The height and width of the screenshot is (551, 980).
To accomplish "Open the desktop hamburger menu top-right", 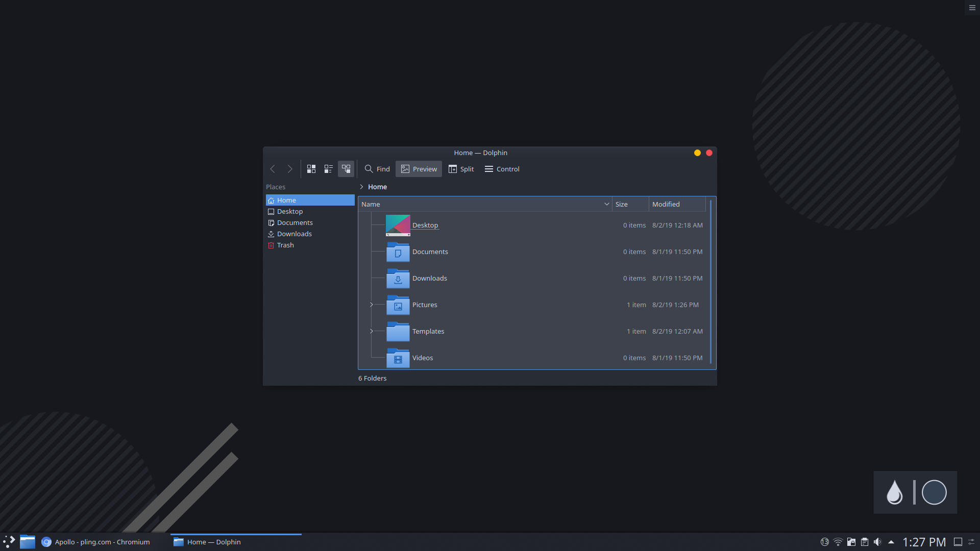I will click(x=972, y=8).
